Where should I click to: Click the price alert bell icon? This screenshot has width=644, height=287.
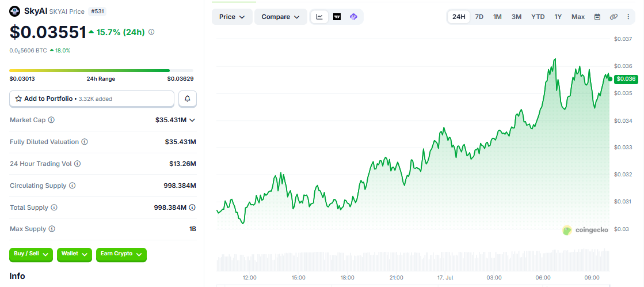coord(188,99)
